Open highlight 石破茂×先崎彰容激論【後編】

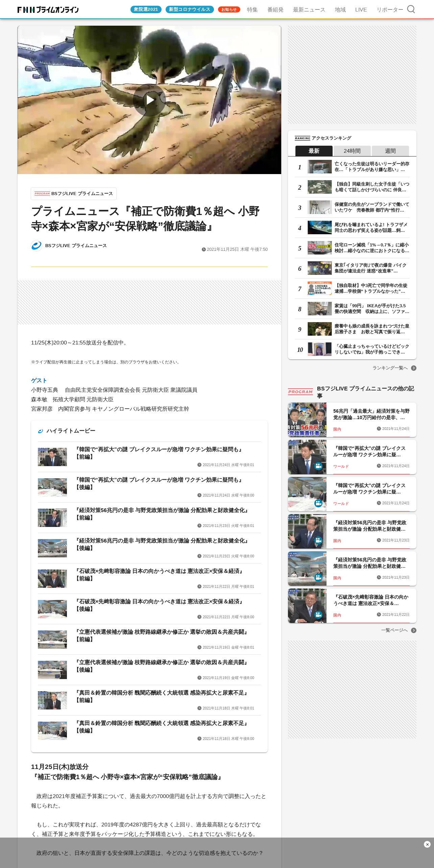[x=149, y=609]
